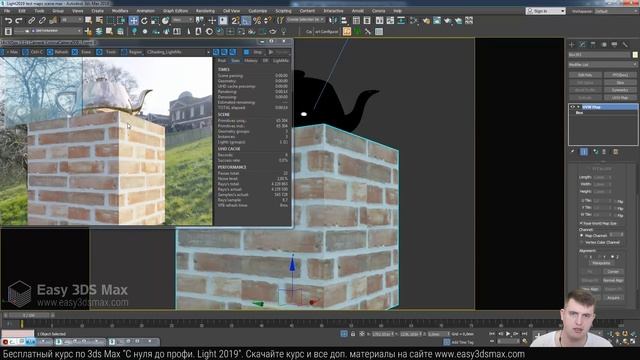Image resolution: width=640 pixels, height=360 pixels.
Task: Open the Workspaces Default dropdown
Action: coord(616,11)
